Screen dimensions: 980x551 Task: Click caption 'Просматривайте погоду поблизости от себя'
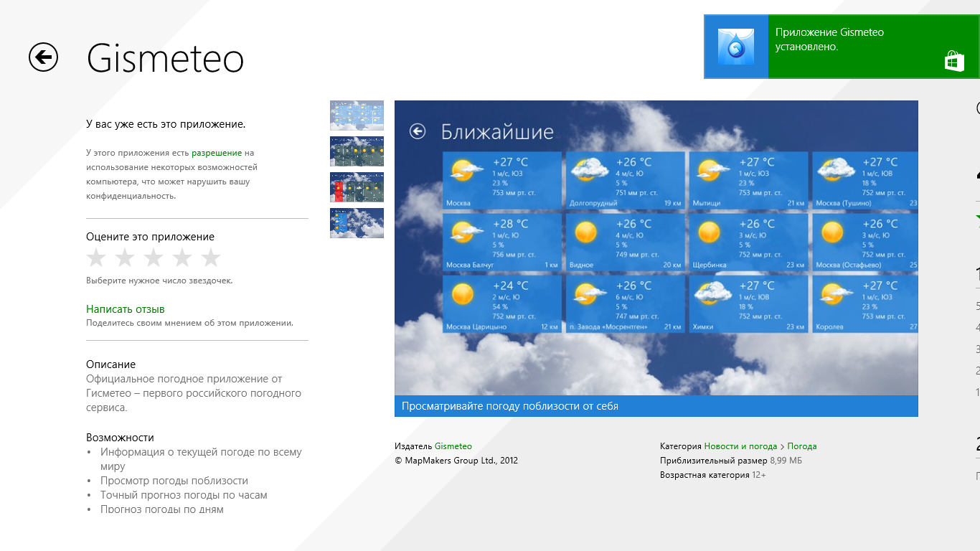coord(510,406)
